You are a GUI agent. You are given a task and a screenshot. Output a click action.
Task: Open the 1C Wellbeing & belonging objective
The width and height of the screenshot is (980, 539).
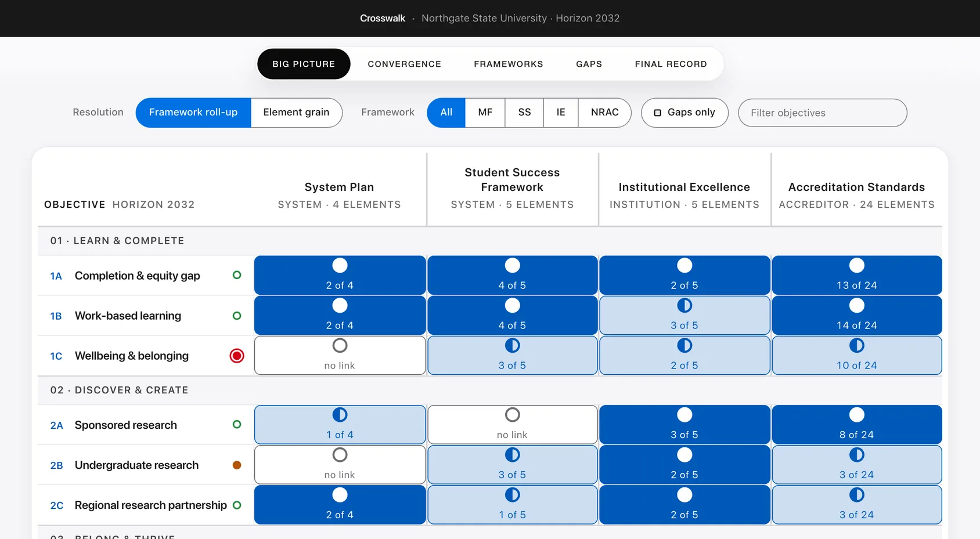click(145, 356)
